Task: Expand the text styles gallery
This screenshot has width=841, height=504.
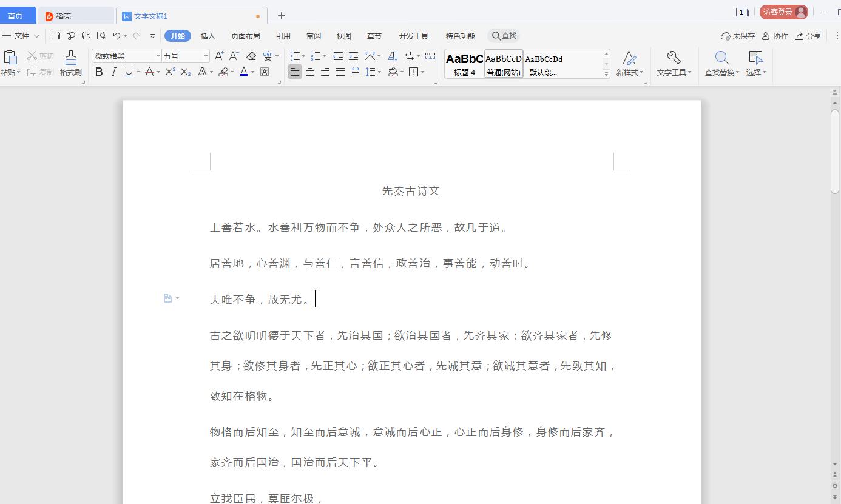Action: tap(606, 74)
